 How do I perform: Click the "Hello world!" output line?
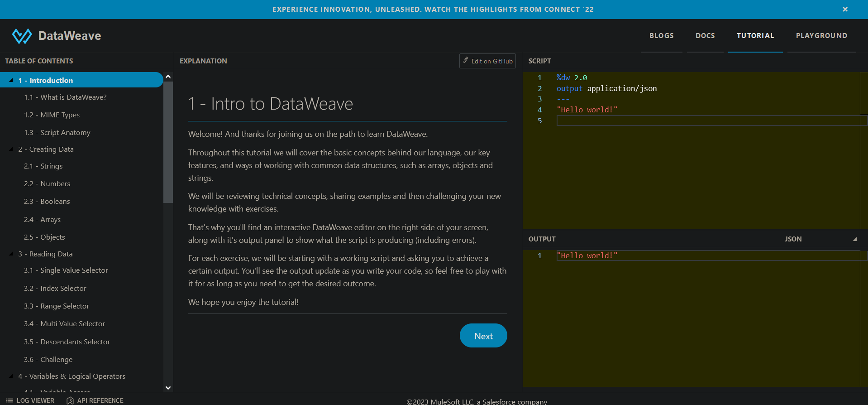point(587,256)
